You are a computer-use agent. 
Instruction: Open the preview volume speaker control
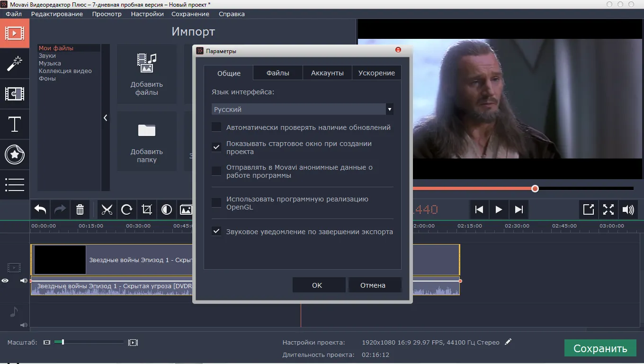click(x=628, y=209)
